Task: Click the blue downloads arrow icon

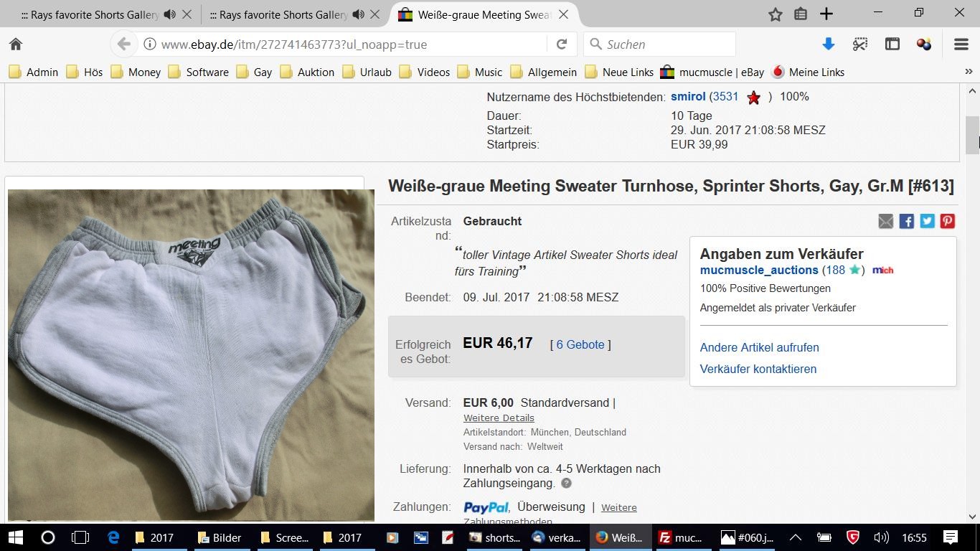Action: coord(828,44)
